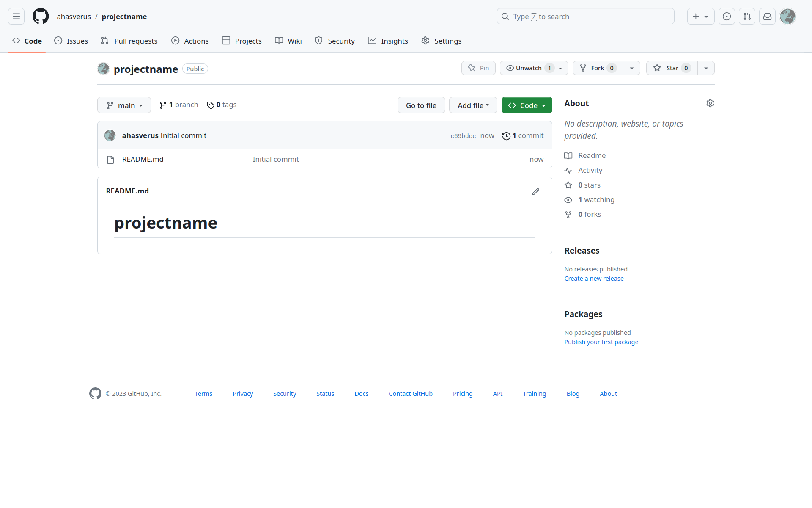This screenshot has width=812, height=508.
Task: Switch to the Insights tab
Action: pyautogui.click(x=388, y=41)
